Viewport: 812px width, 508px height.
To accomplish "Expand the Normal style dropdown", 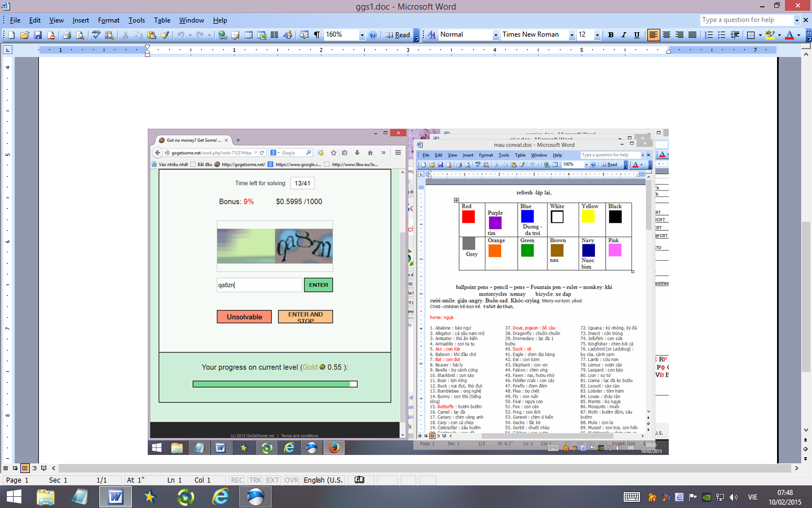I will tap(496, 35).
